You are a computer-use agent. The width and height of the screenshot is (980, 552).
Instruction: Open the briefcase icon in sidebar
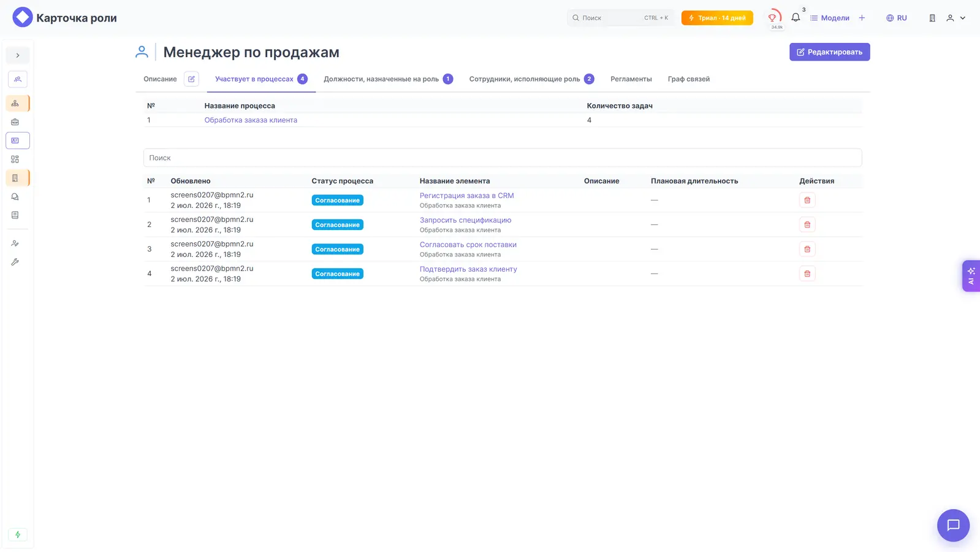(15, 122)
